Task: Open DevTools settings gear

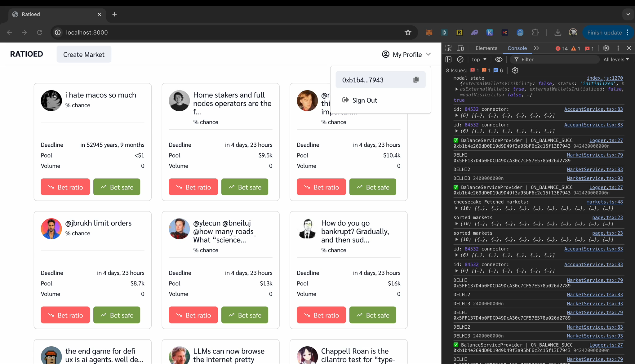Action: (x=606, y=48)
